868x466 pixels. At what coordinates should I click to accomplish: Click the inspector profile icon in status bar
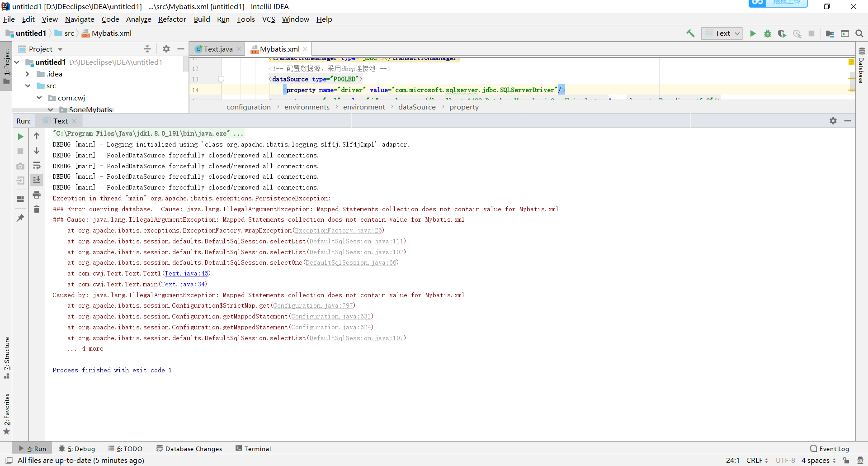point(860,461)
